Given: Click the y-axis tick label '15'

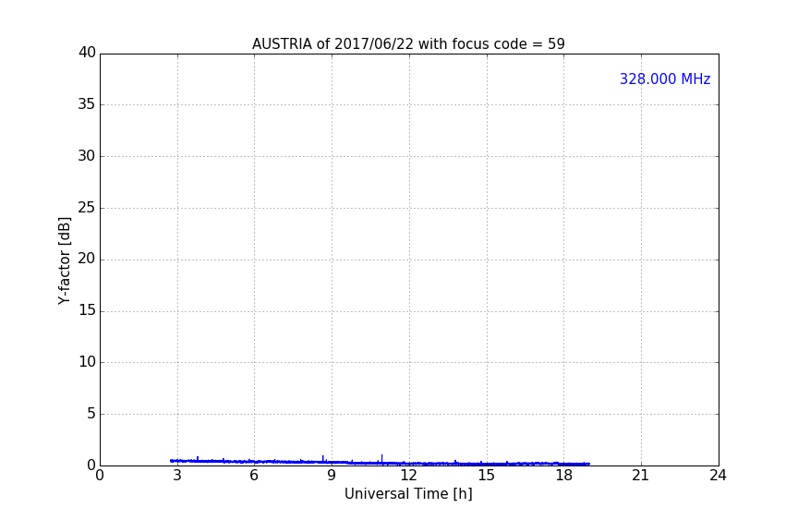Looking at the screenshot, I should 87,310.
